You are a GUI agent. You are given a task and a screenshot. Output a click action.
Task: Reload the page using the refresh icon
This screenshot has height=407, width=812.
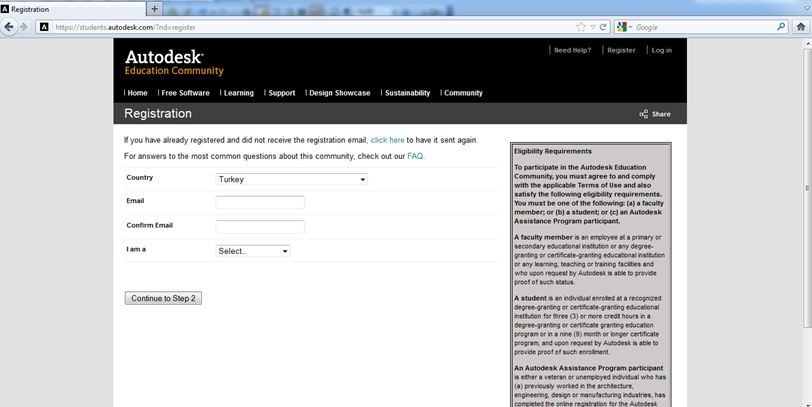tap(603, 27)
